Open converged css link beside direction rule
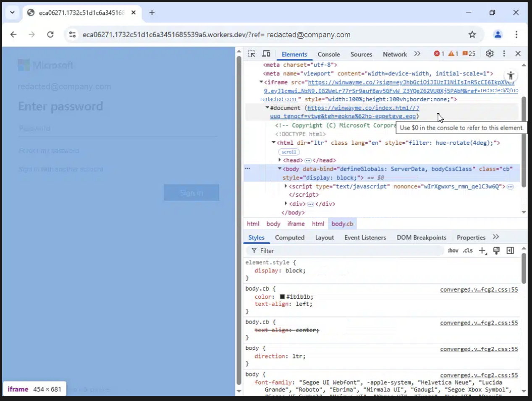 (479, 349)
